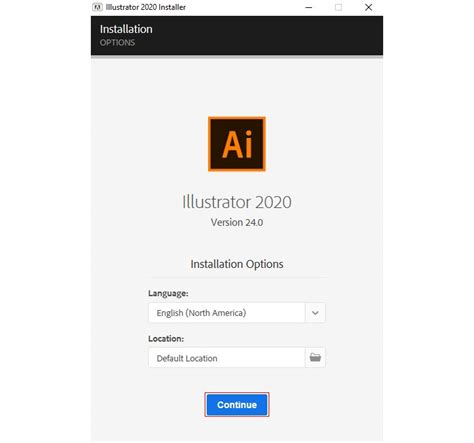Click the installer icon in the title bar
474x443 pixels.
tap(97, 7)
